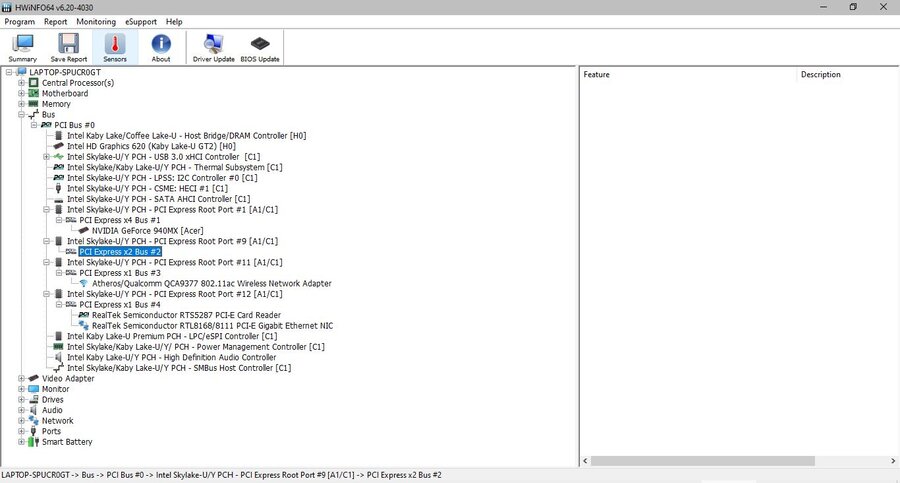Screen dimensions: 900x483
Task: Click the Drives tree icon
Action: tap(34, 399)
